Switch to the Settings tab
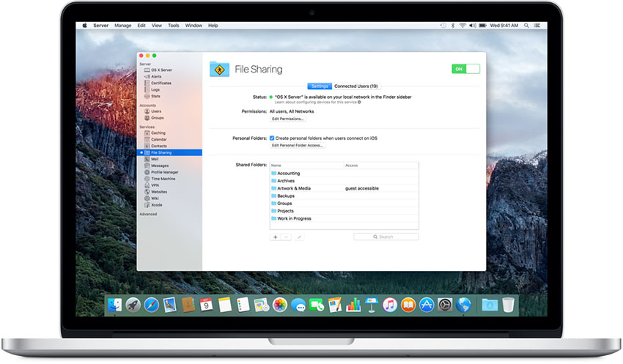The height and width of the screenshot is (364, 623). 320,86
